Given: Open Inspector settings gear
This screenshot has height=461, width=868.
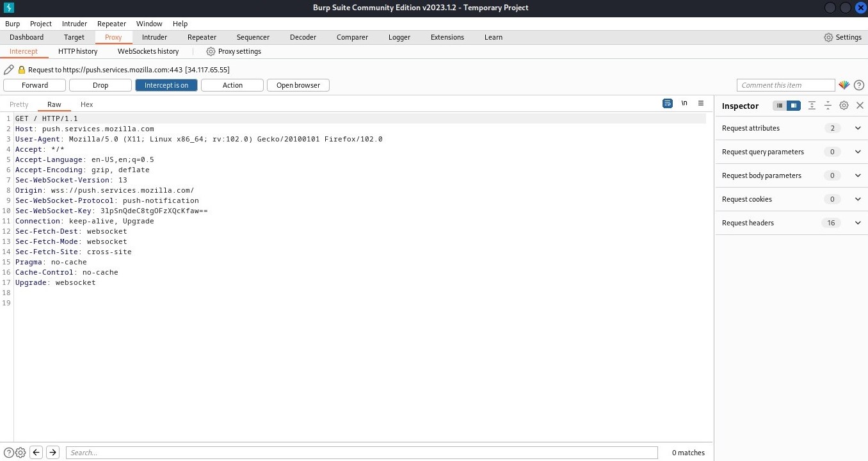Looking at the screenshot, I should pyautogui.click(x=844, y=106).
